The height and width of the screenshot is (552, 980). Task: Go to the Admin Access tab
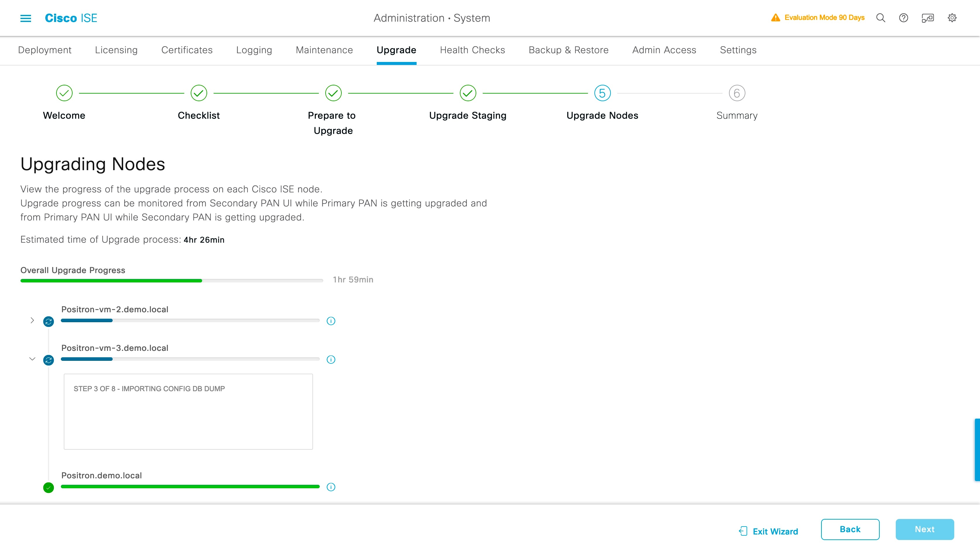pos(664,50)
